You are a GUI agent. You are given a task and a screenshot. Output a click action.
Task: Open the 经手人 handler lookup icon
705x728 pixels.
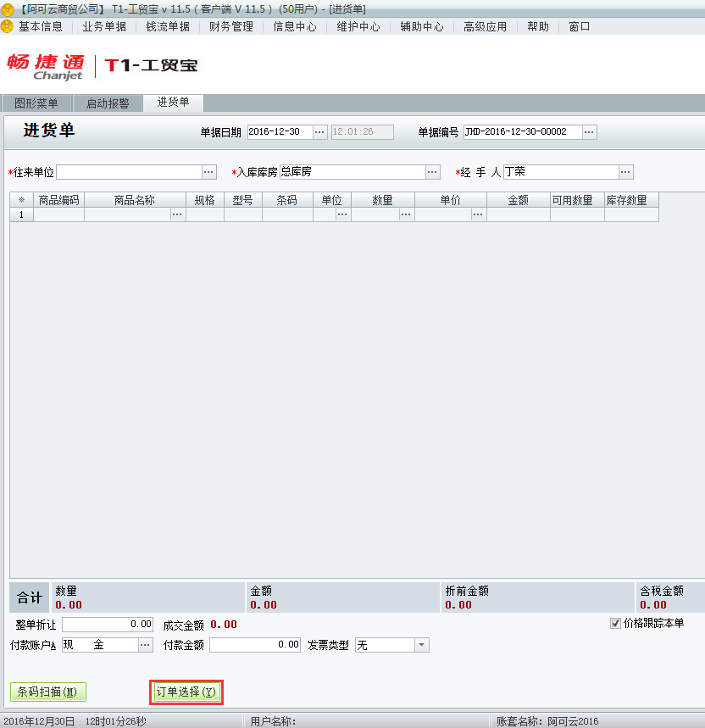[x=625, y=171]
